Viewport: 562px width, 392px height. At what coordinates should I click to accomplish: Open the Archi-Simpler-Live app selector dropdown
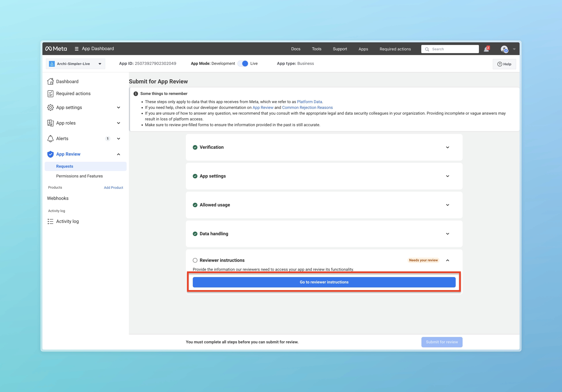[x=75, y=64]
